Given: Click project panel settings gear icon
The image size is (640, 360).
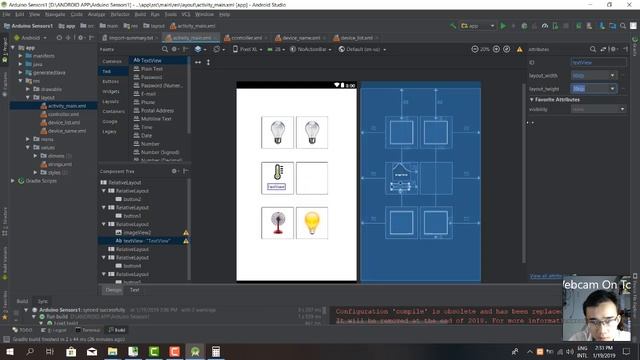Looking at the screenshot, I should point(81,38).
